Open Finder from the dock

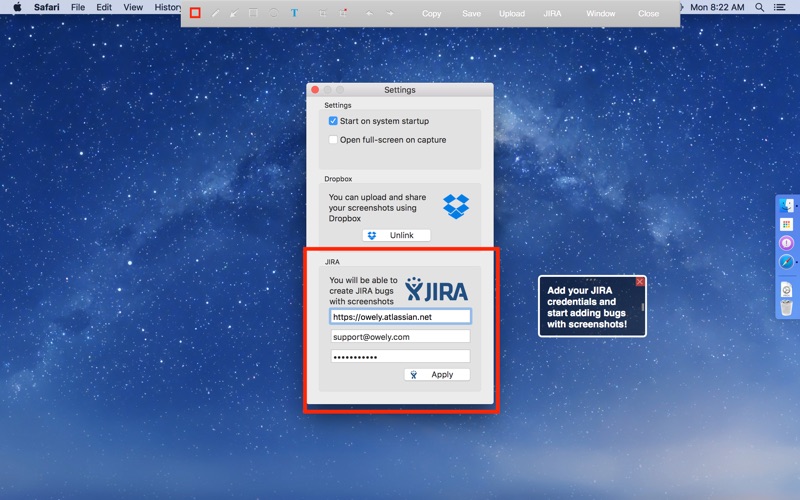pos(786,205)
